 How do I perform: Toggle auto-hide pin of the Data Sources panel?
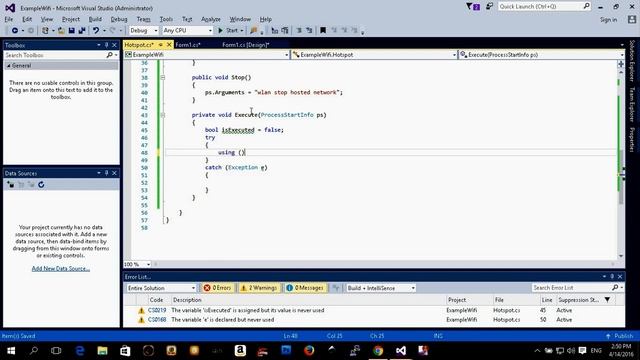pos(107,173)
